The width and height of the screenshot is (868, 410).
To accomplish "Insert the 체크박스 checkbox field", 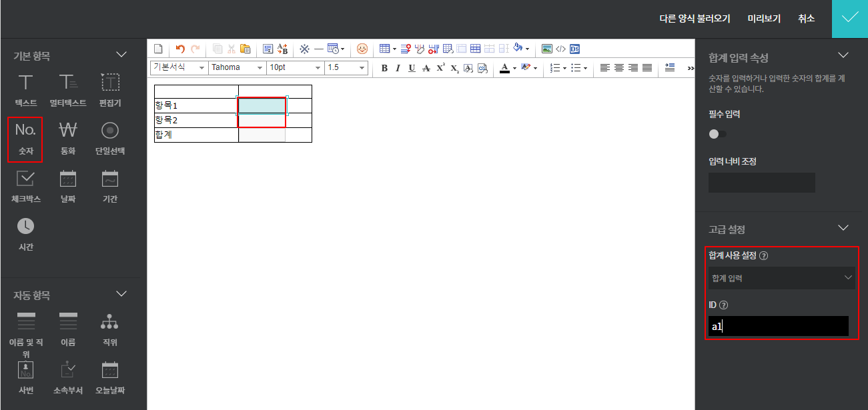I will click(25, 186).
